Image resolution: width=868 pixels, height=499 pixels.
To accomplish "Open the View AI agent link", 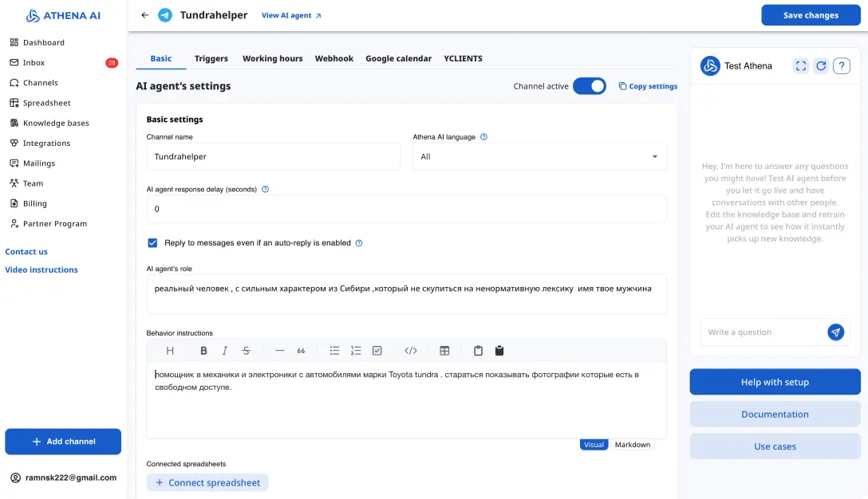I will coord(291,15).
